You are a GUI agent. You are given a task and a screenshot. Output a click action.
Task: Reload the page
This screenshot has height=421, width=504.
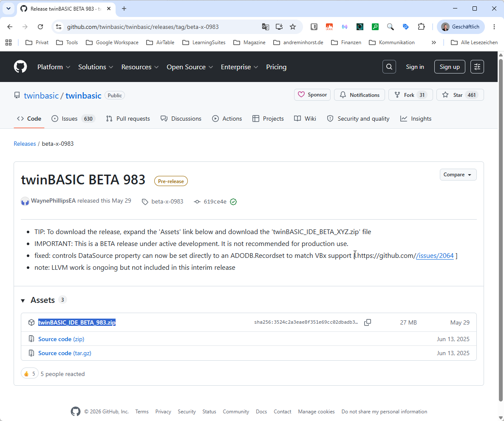40,27
